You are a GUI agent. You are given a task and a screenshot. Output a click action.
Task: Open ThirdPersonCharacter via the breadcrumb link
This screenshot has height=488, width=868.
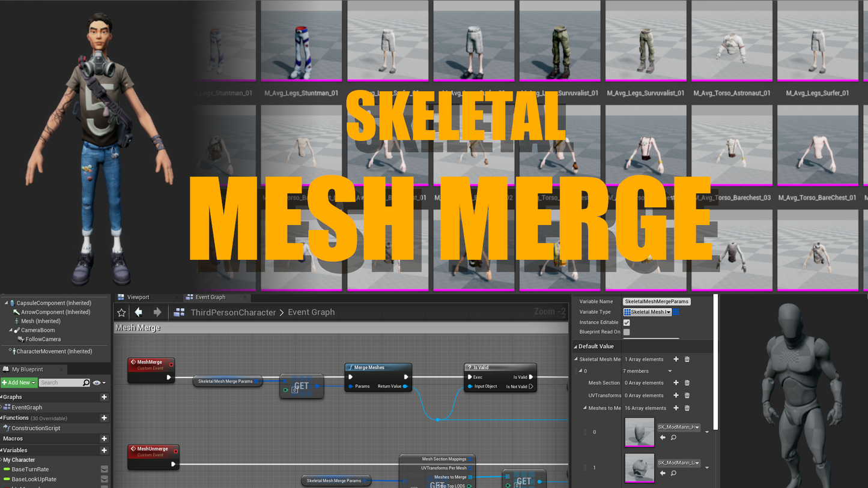[x=232, y=312]
